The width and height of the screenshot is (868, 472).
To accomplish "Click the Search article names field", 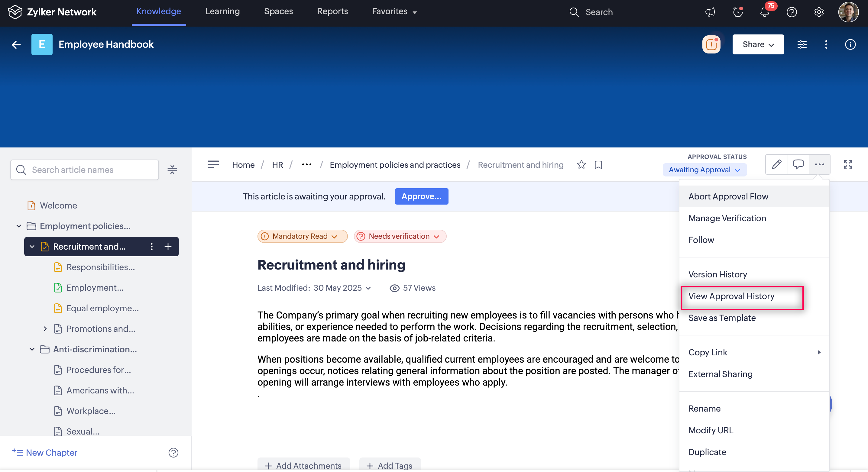I will 85,170.
